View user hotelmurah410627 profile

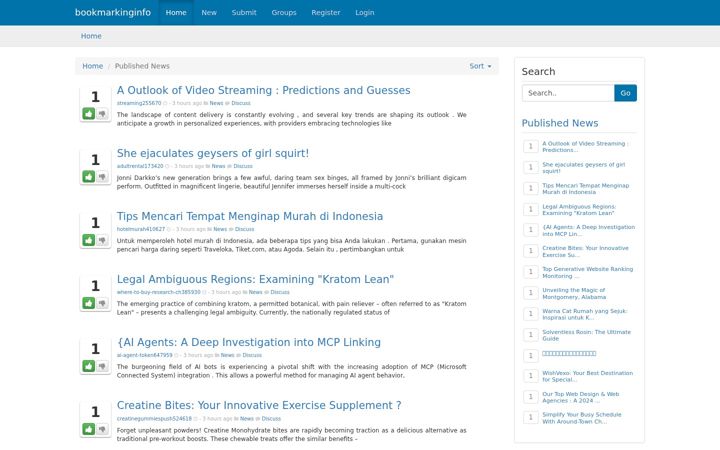(x=141, y=229)
